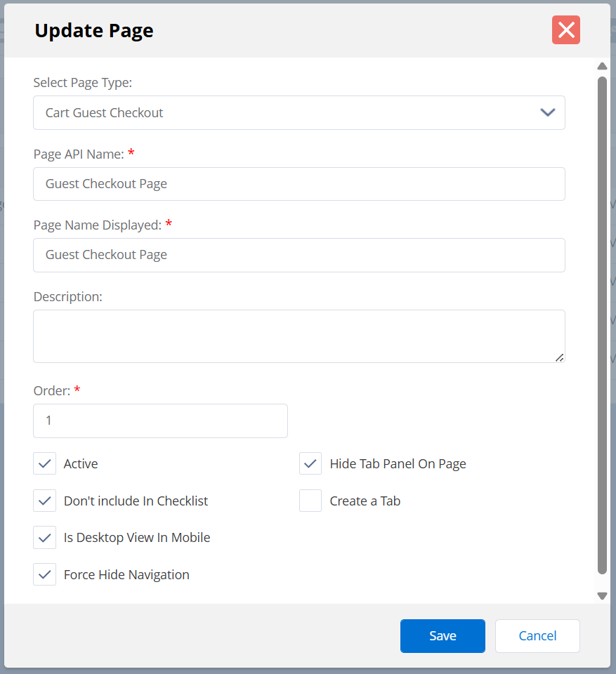Focus the Page API Name input field
Image resolution: width=616 pixels, height=674 pixels.
[x=299, y=184]
